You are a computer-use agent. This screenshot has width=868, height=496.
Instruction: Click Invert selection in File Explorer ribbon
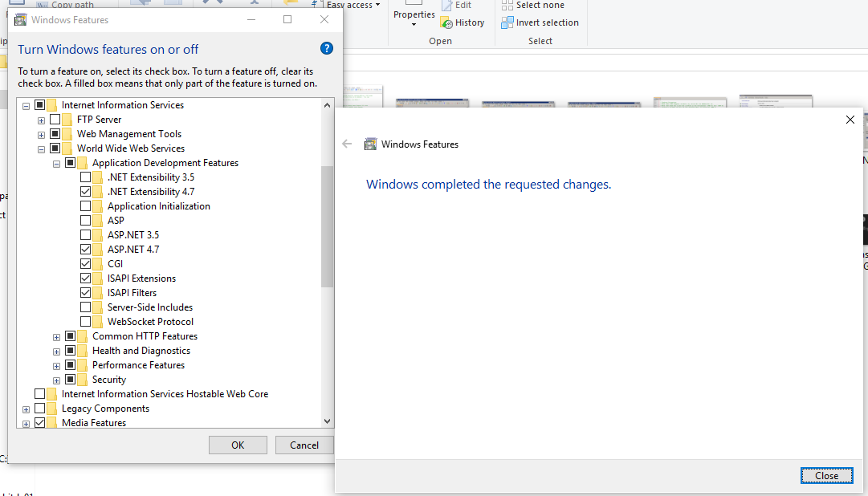(540, 22)
